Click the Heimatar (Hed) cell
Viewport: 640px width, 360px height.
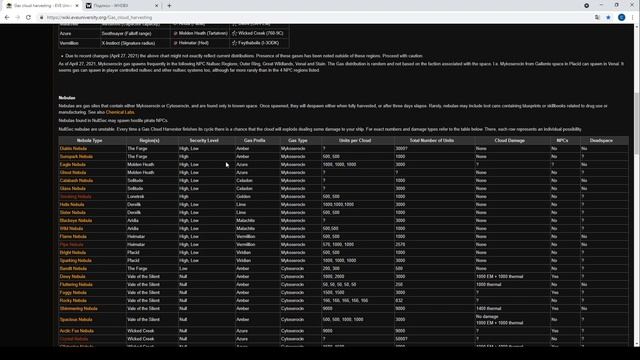click(x=200, y=43)
